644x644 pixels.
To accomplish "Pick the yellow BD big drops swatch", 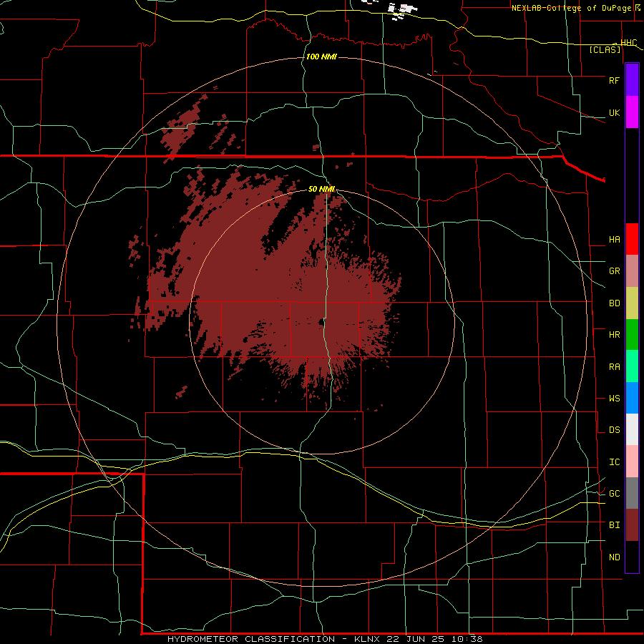I will point(632,303).
